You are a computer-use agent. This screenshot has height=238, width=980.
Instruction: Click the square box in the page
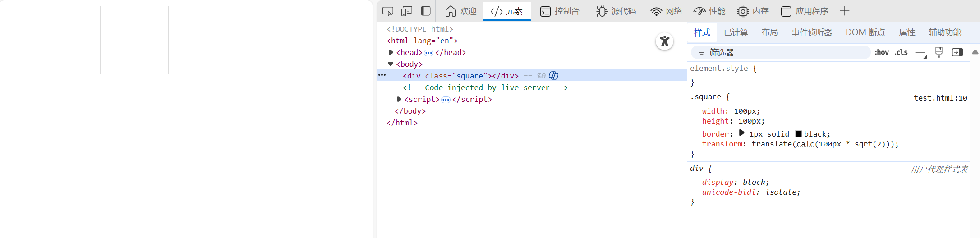pos(134,40)
